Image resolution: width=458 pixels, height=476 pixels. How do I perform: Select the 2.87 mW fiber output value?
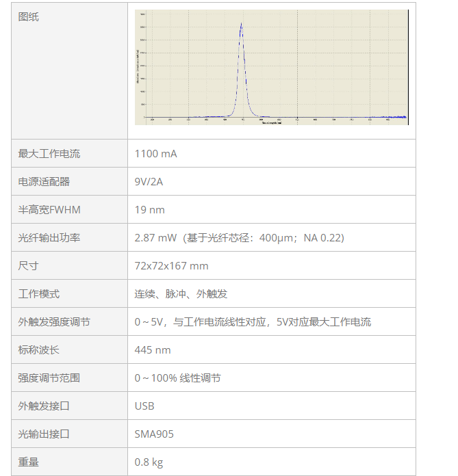[240, 238]
